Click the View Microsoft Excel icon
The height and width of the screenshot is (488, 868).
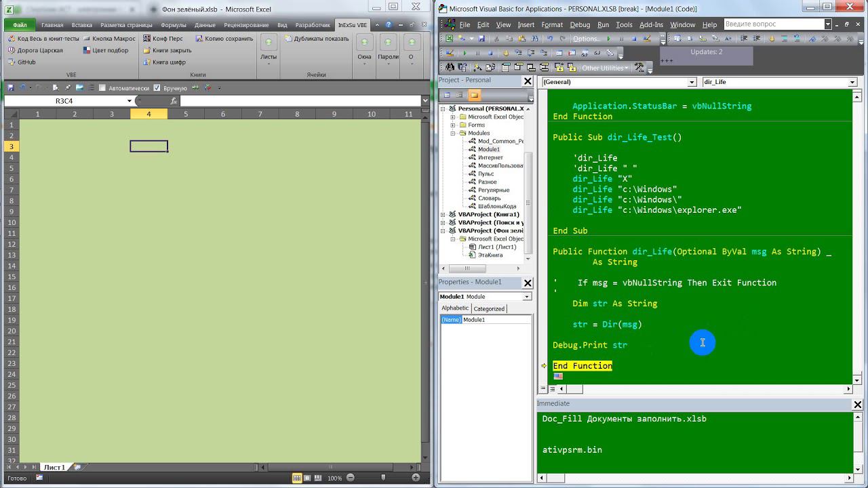pyautogui.click(x=449, y=39)
